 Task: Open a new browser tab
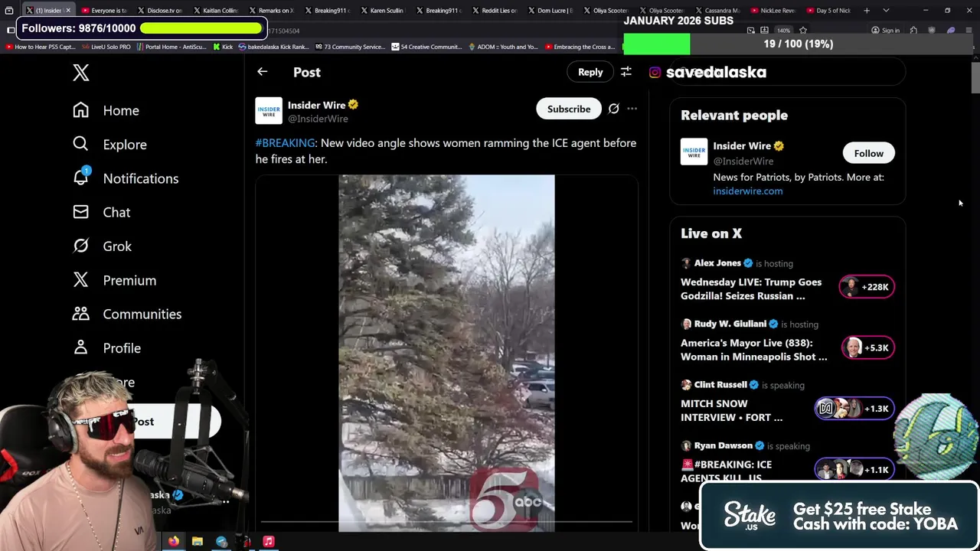867,11
